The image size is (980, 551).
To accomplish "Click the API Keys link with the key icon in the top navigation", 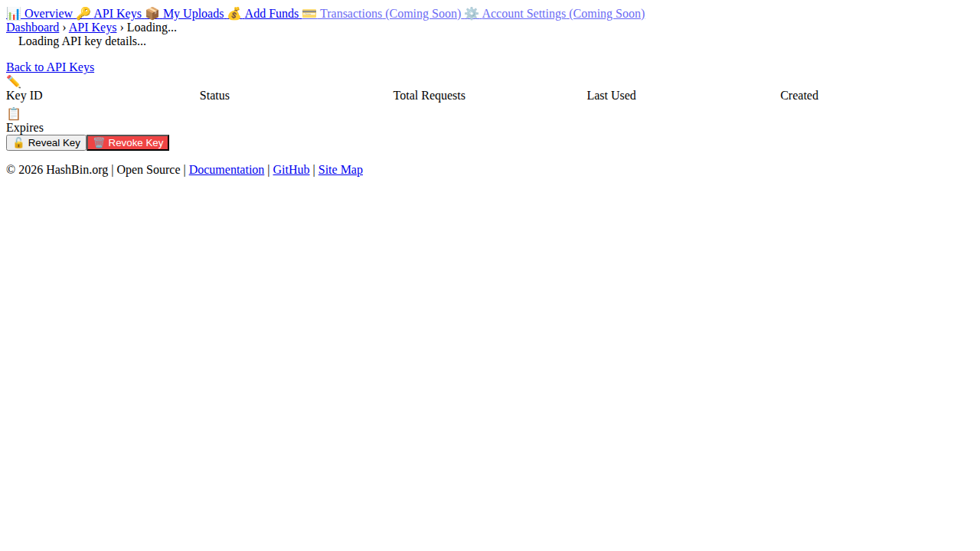I will tap(109, 14).
